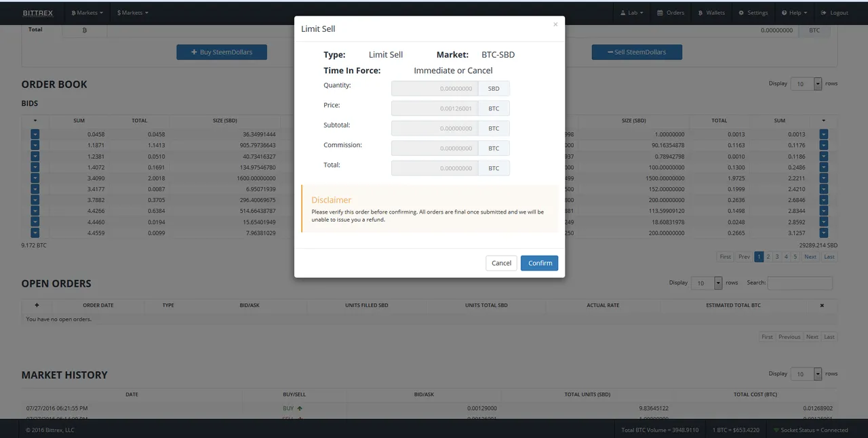Click order book Prev page button
Image resolution: width=868 pixels, height=438 pixels.
pyautogui.click(x=744, y=257)
